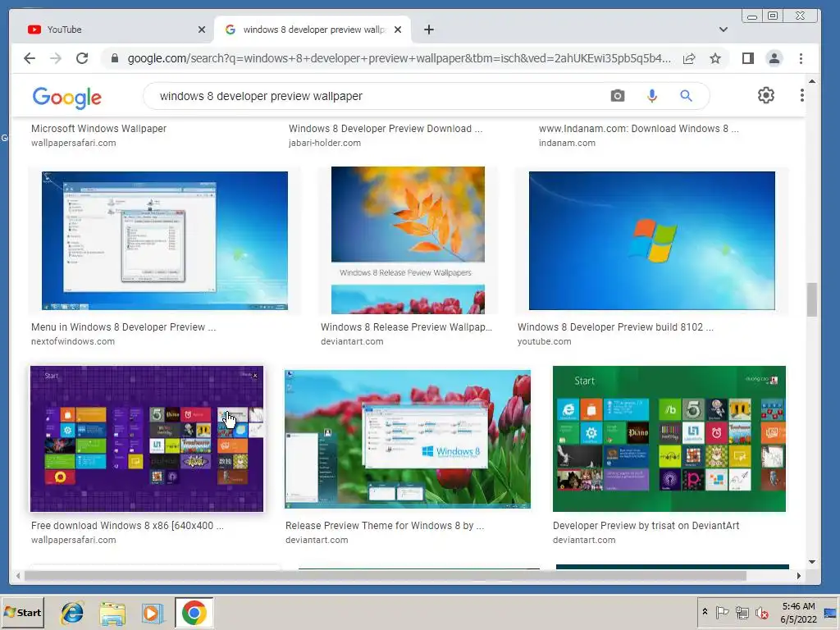Click the muted volume tray icon
Screen dimensions: 840x630
click(762, 612)
